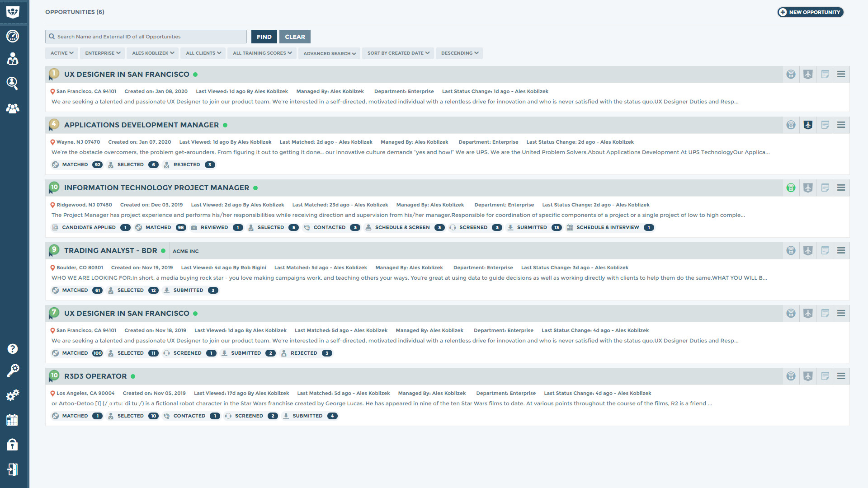This screenshot has width=868, height=488.
Task: Click the settings gears icon in sidebar
Action: pyautogui.click(x=13, y=395)
